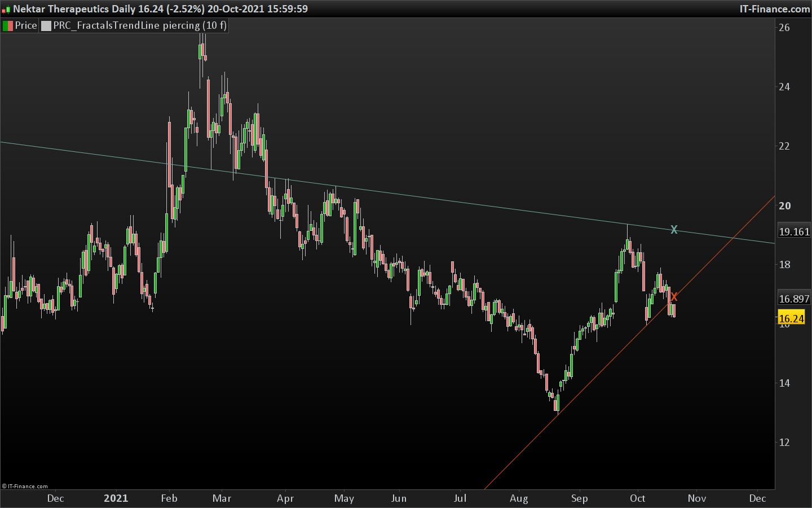Screen dimensions: 812x508
Task: Click the Jul label on the time axis
Action: (x=460, y=498)
